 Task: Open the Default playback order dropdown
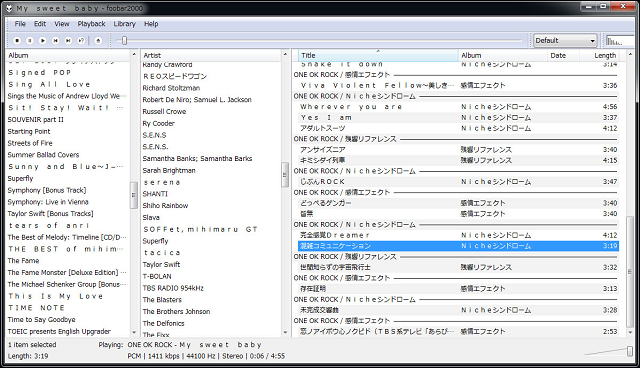(x=565, y=40)
